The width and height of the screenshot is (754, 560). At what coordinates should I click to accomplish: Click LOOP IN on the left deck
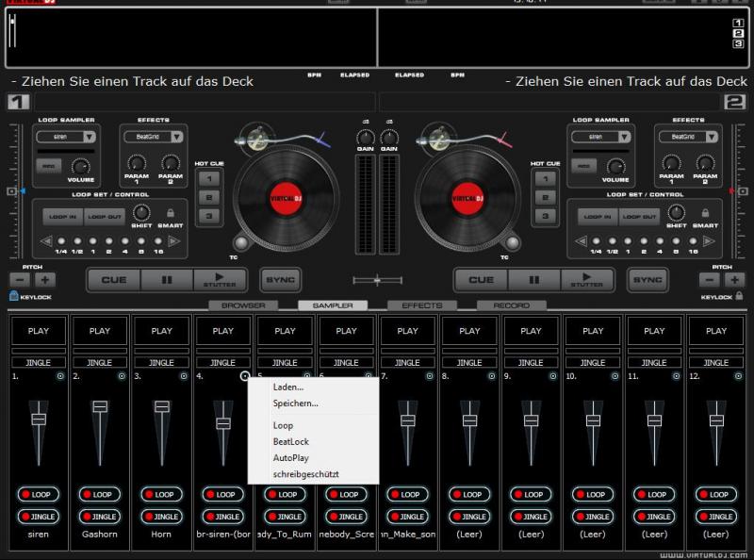pyautogui.click(x=63, y=217)
